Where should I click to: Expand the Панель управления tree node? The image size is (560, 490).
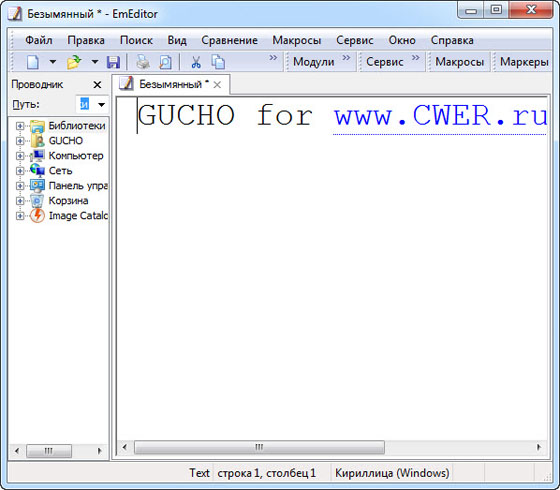click(20, 186)
